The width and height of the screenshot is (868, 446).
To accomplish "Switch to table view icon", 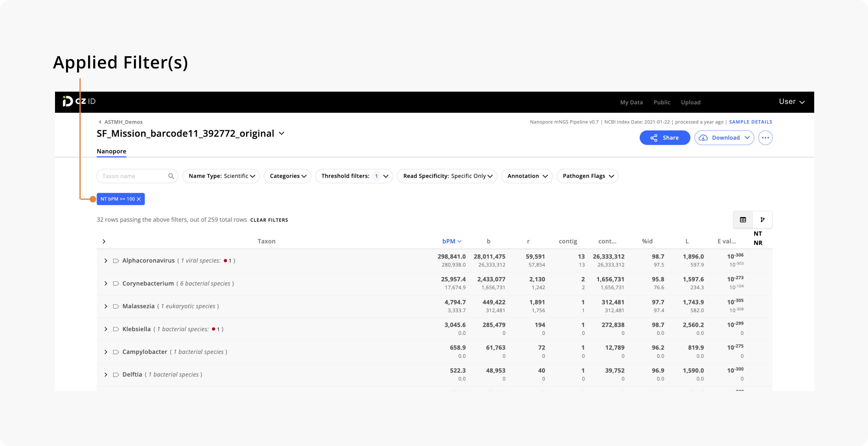I will pos(743,220).
